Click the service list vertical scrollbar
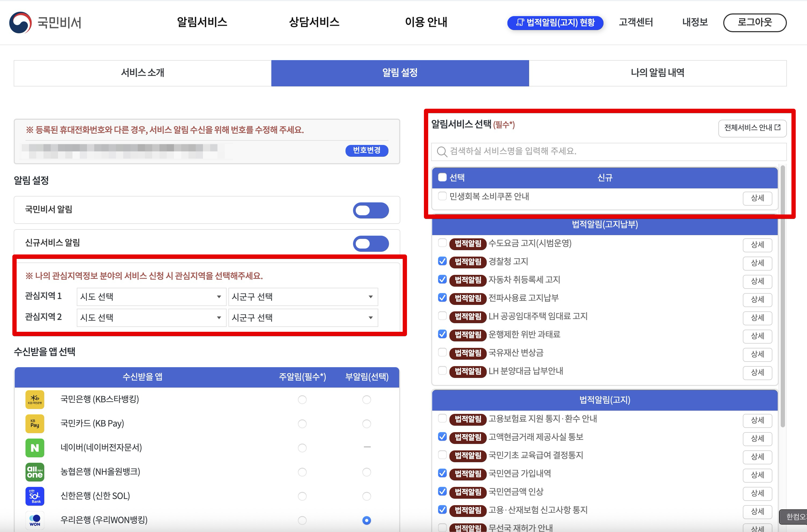The image size is (807, 532). 783,295
